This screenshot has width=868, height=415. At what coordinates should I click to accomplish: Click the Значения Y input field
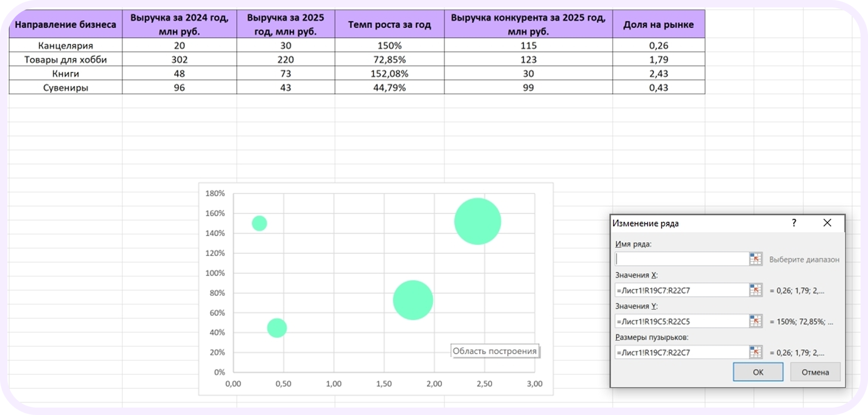682,321
